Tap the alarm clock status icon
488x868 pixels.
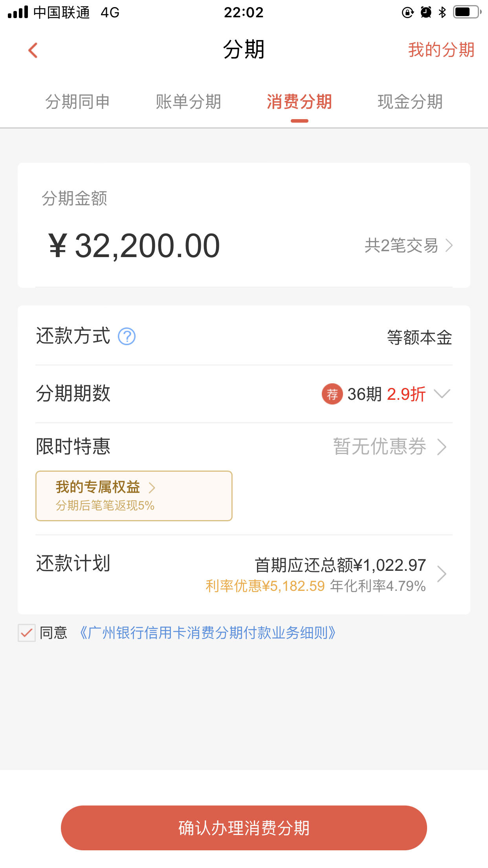(426, 12)
